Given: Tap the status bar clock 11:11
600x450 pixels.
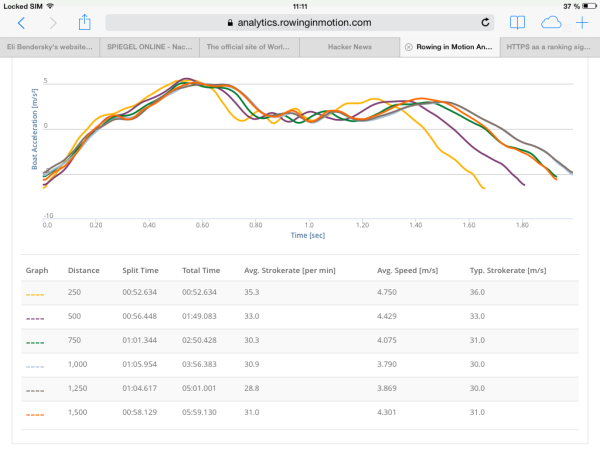Looking at the screenshot, I should tap(300, 6).
